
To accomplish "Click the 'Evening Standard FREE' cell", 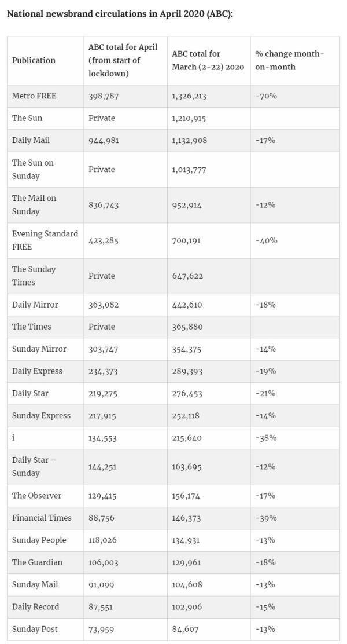I will 45,240.
